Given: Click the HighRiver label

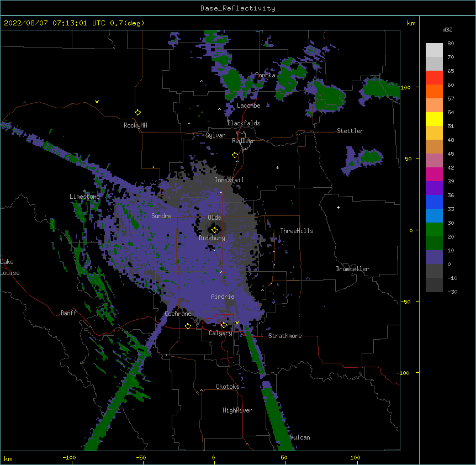Looking at the screenshot, I should (237, 410).
